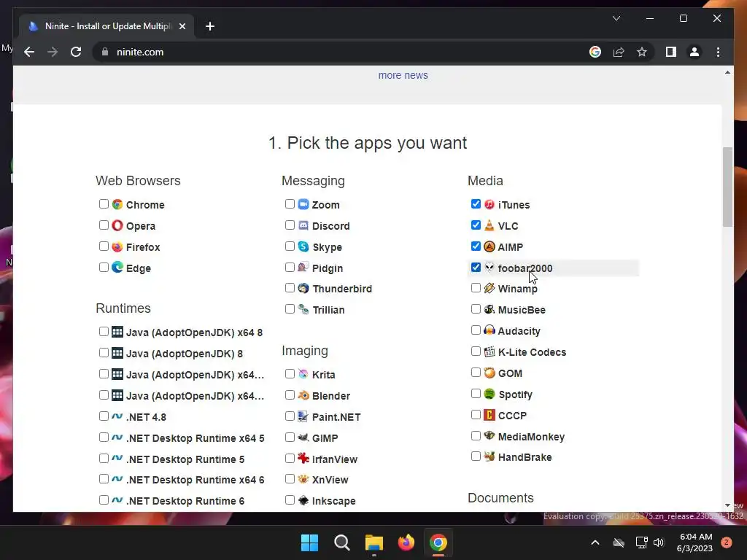The width and height of the screenshot is (747, 560).
Task: Click the XnView label
Action: coord(330,480)
